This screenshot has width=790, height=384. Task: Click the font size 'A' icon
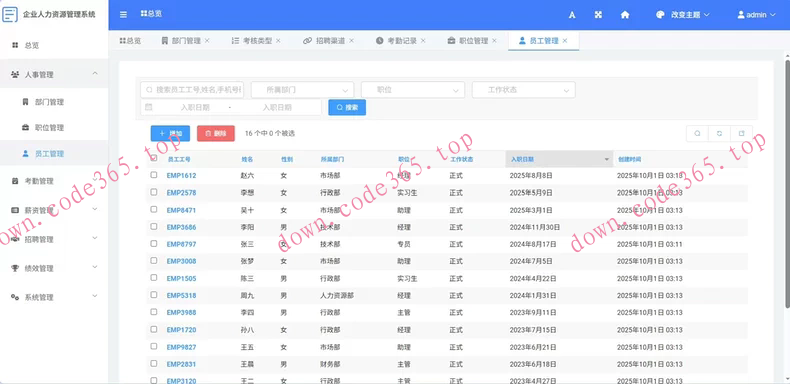tap(572, 15)
